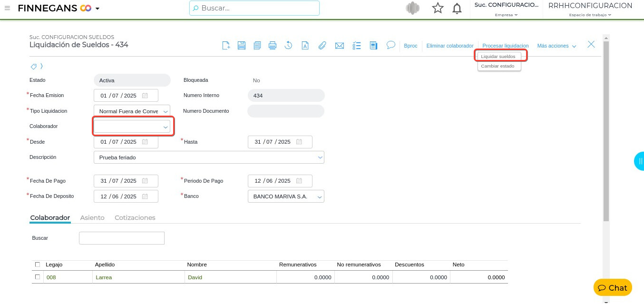Image resolution: width=644 pixels, height=304 pixels.
Task: Open calendar for Hasta date
Action: click(x=299, y=142)
